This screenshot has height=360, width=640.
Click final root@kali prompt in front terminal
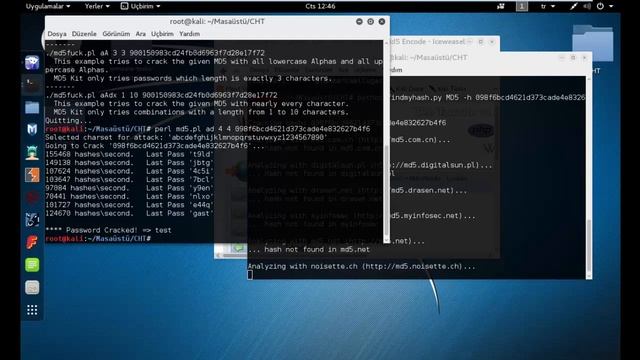[98, 239]
